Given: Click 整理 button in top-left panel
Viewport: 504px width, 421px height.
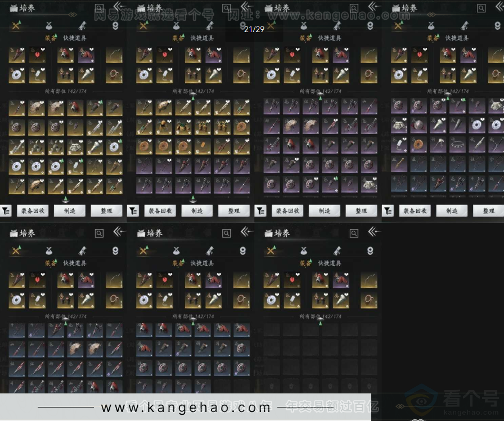Looking at the screenshot, I should coord(106,211).
